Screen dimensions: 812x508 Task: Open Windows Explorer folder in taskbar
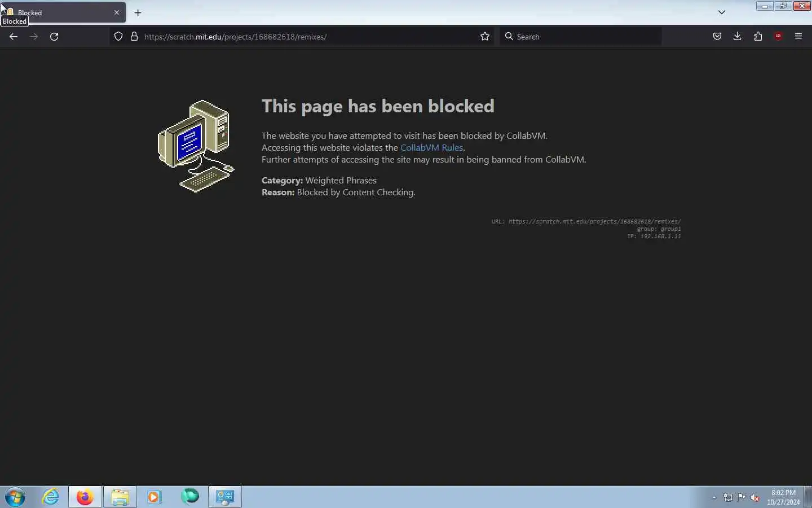click(120, 497)
